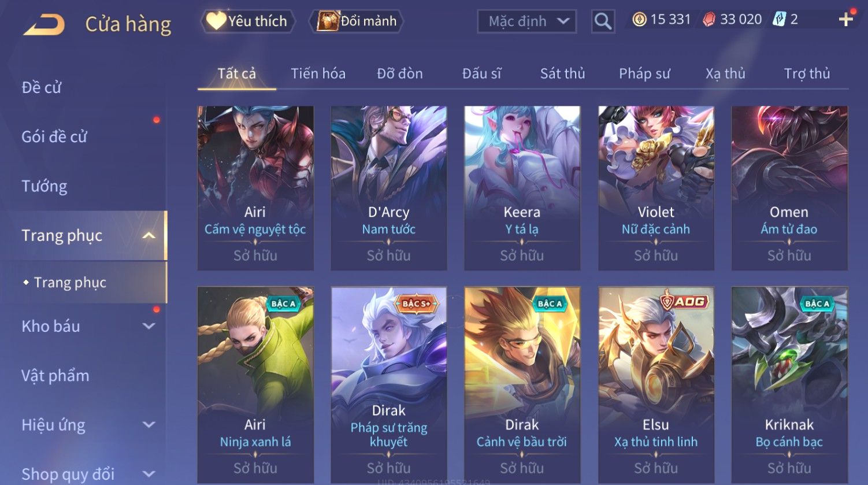
Task: Select the Violet Nữ đặc cảnh skin card
Action: point(656,188)
